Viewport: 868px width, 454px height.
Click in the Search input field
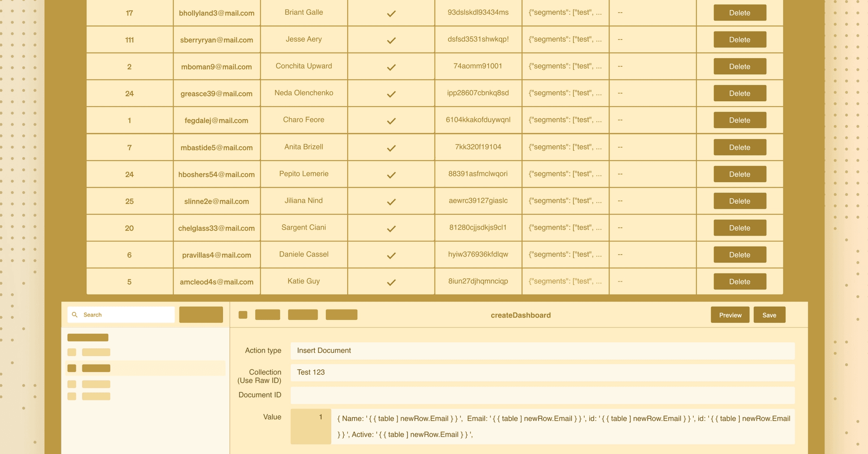[x=126, y=315]
